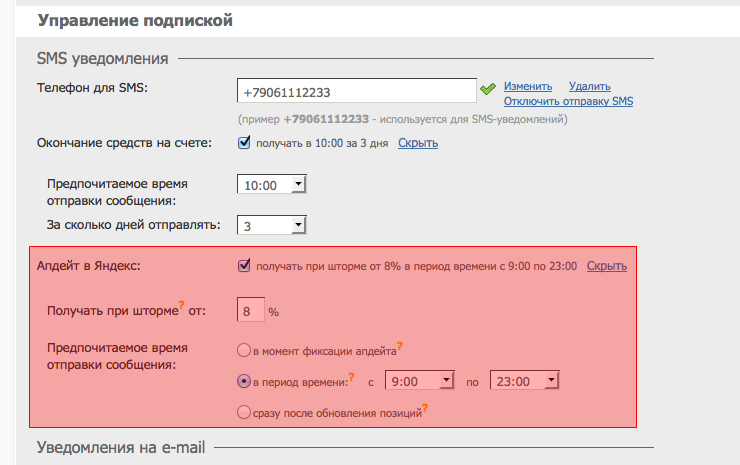
Task: Open the period end time dropdown showing 23:00
Action: [524, 381]
